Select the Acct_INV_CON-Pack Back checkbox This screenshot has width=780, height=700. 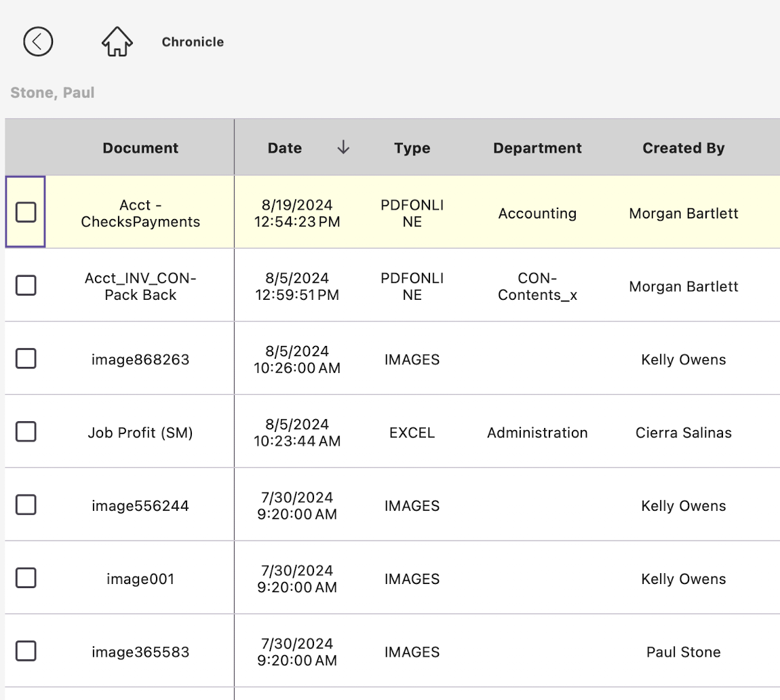(26, 286)
